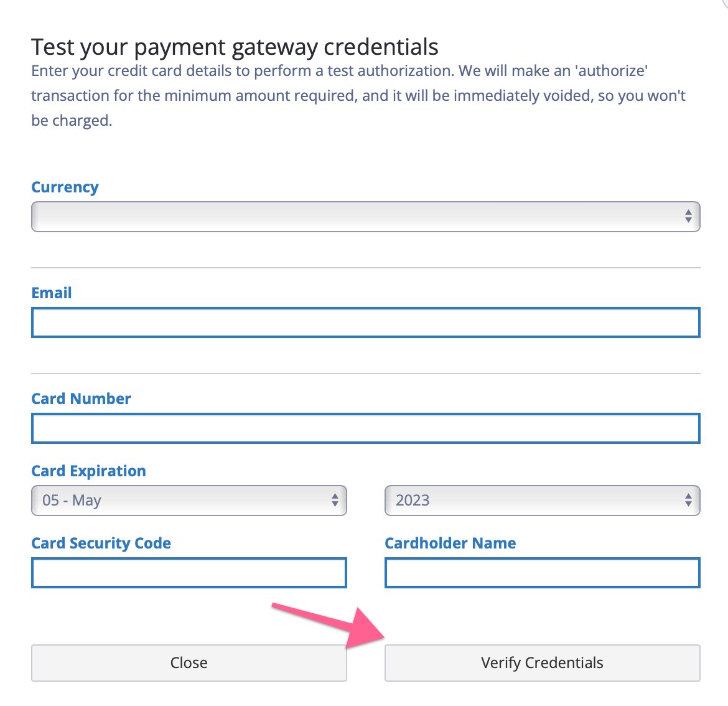Click the Cardholder Name label

[450, 543]
